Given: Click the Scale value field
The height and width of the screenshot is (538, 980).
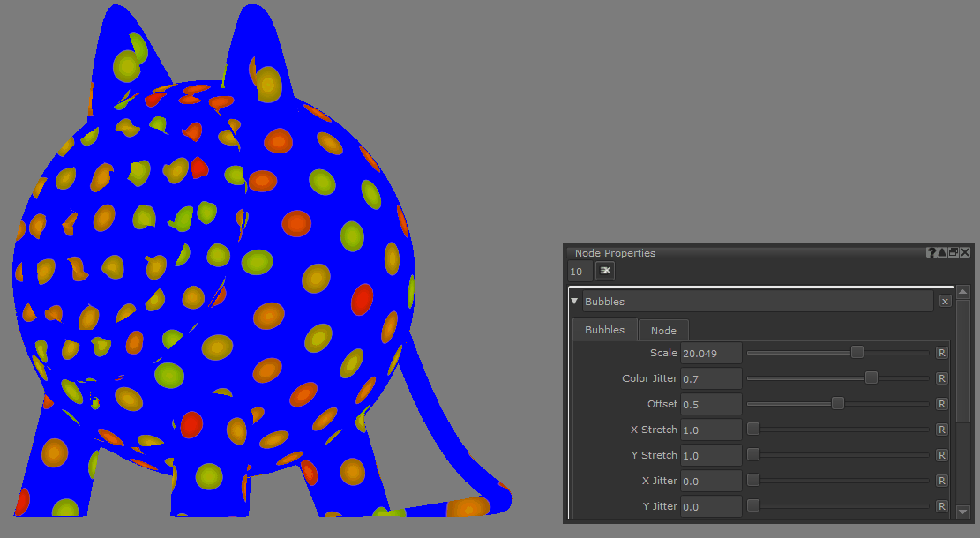Looking at the screenshot, I should 711,353.
